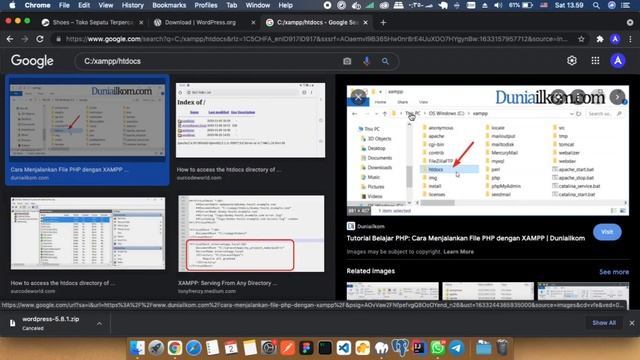Launch Safari from the dock
640x360 pixels.
(193, 348)
